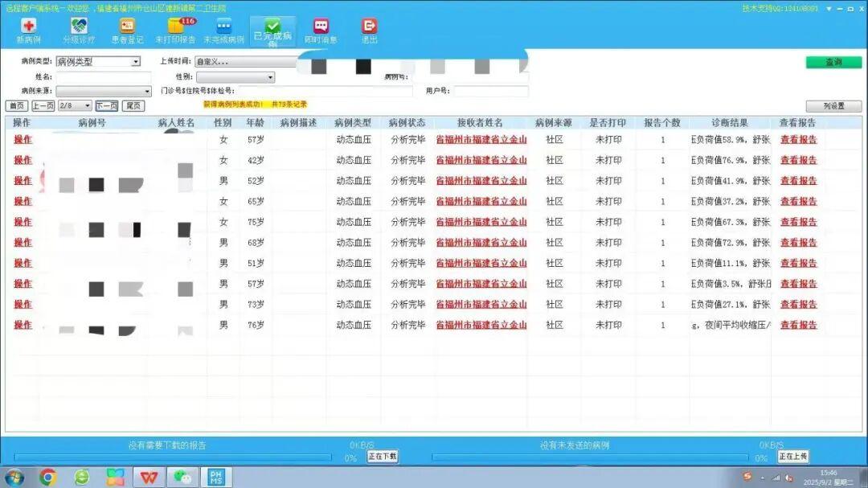Click the green 查询 query button

tap(835, 60)
